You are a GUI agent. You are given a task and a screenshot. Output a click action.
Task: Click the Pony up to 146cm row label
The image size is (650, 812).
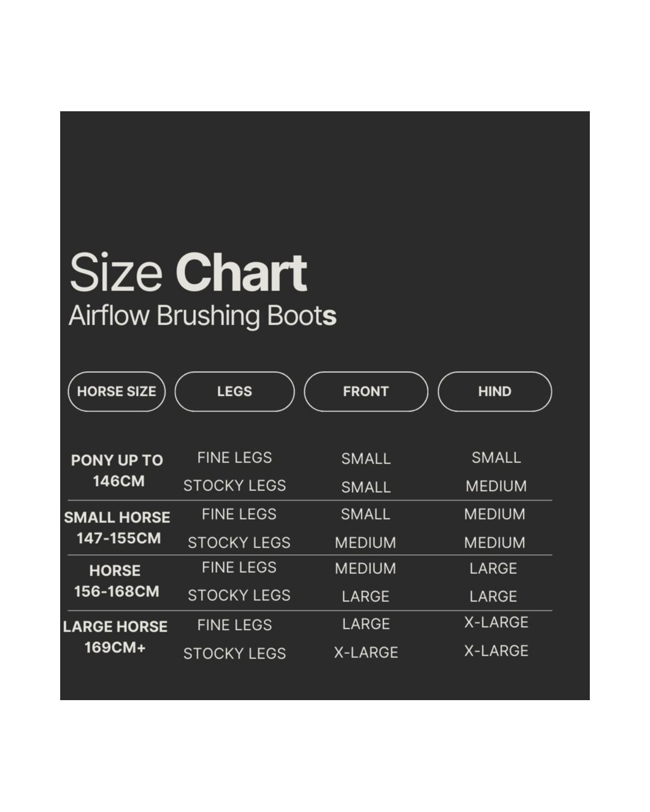117,470
